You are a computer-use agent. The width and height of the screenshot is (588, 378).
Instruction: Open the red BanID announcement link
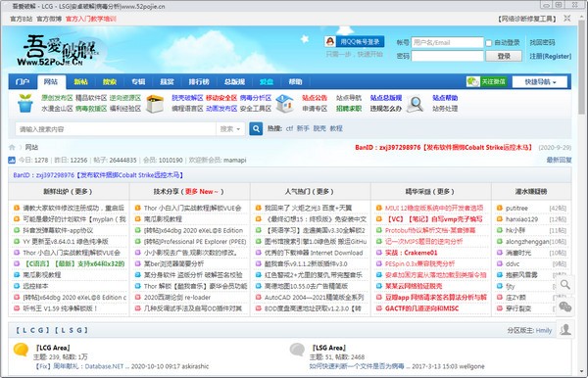(x=443, y=148)
